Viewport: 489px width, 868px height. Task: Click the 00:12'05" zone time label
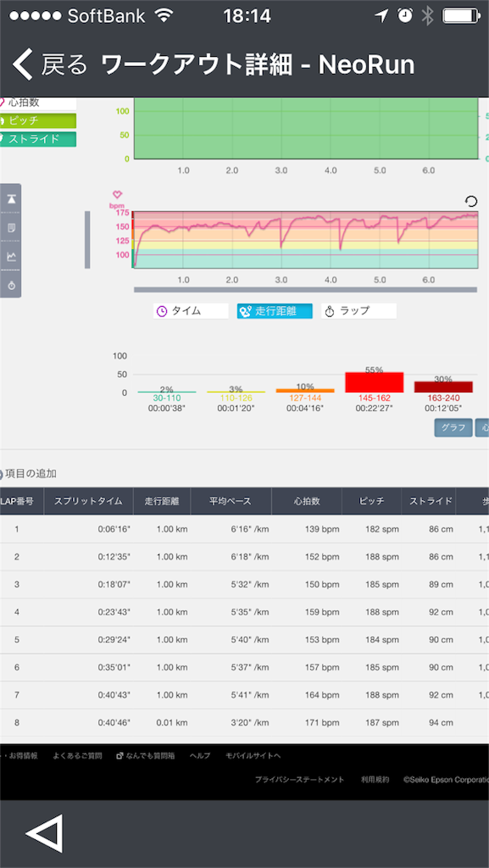[x=443, y=408]
